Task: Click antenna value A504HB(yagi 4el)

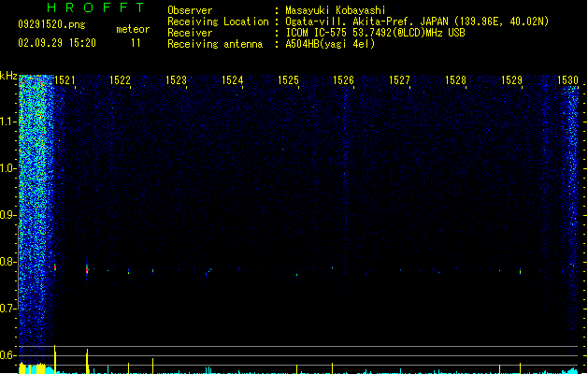Action: [330, 44]
